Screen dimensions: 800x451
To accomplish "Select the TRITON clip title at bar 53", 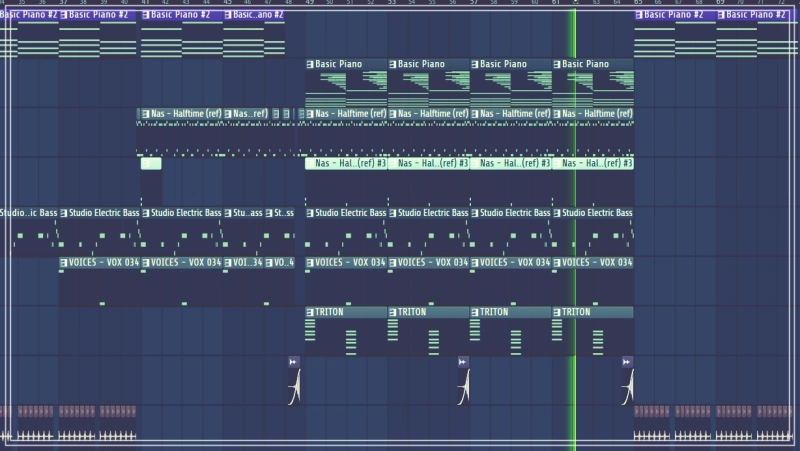I will (x=414, y=312).
